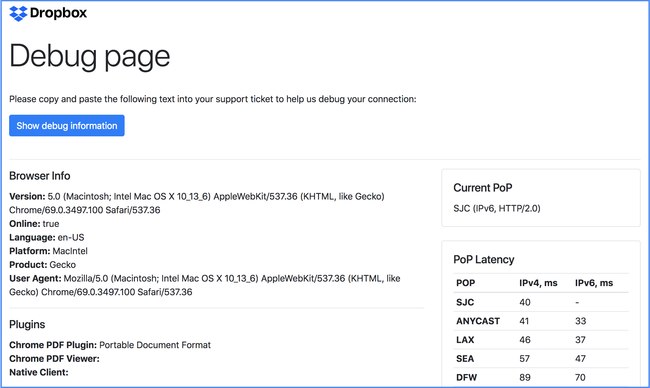This screenshot has width=650, height=388.
Task: Click the IPv4, ms column header
Action: [538, 283]
